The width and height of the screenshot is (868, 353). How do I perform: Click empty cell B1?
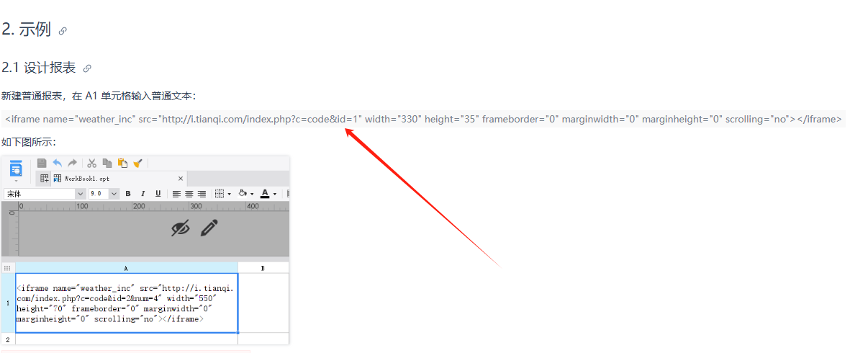(x=263, y=303)
